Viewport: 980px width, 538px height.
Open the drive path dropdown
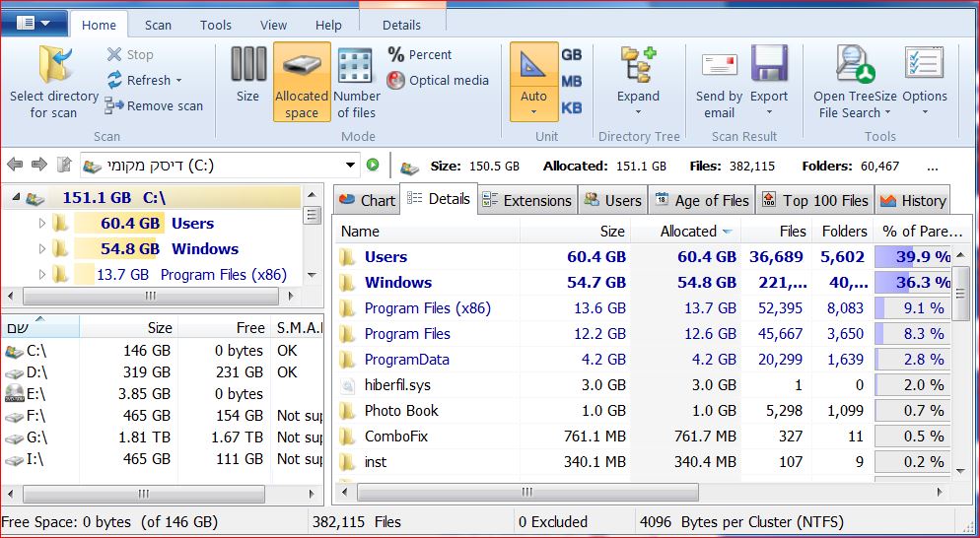click(350, 166)
